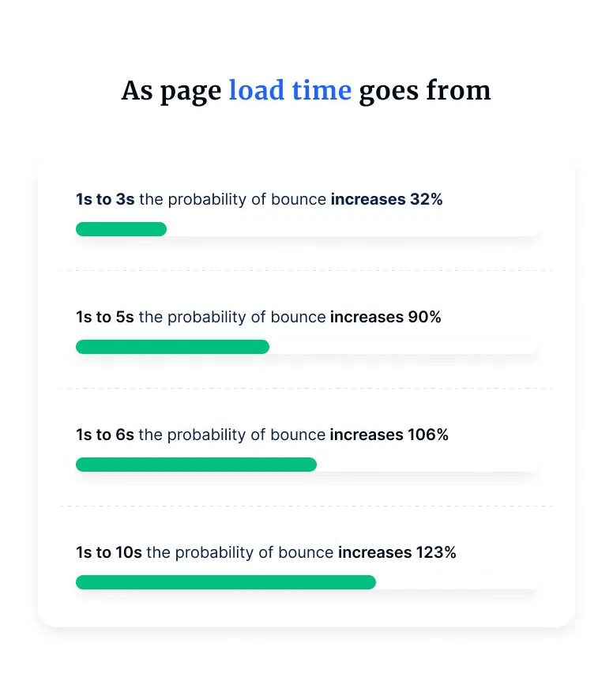Image resolution: width=613 pixels, height=700 pixels.
Task: Select the bold "1s to 6s" label
Action: [105, 435]
